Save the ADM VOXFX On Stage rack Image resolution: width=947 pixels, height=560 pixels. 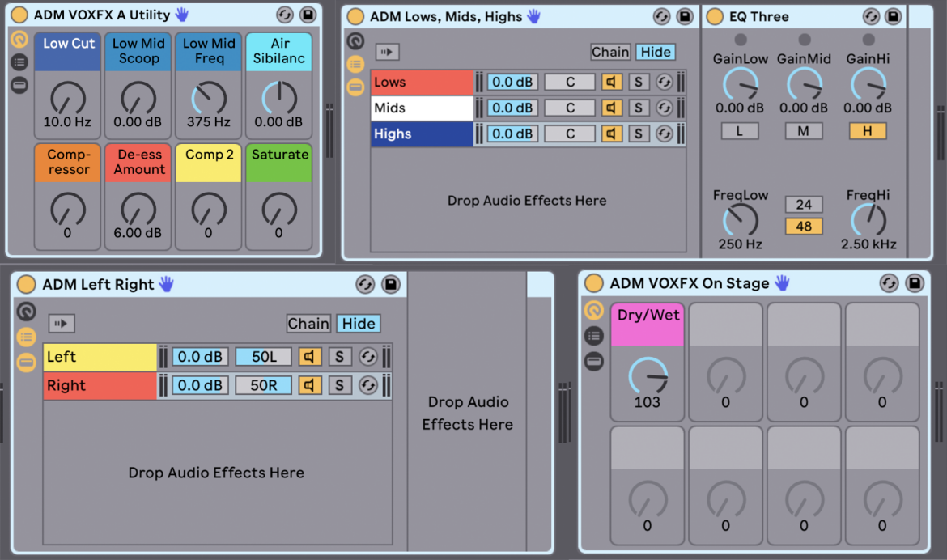(915, 282)
